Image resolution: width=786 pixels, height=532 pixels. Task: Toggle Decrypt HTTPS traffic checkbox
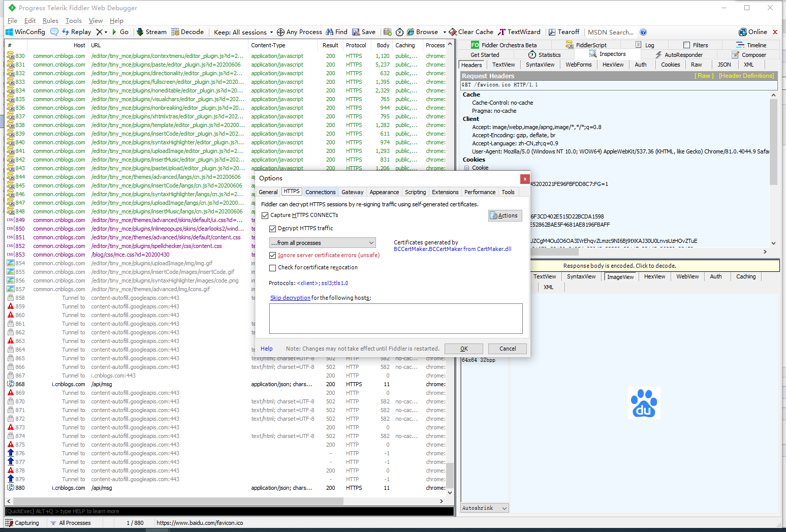[273, 229]
